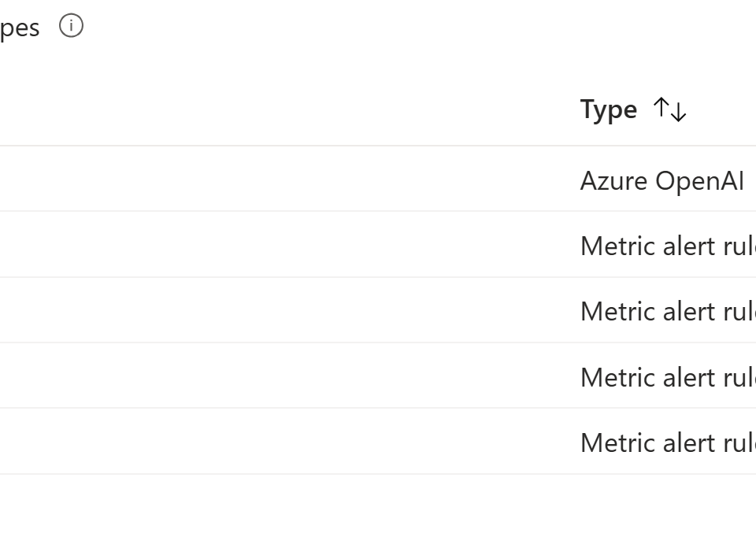Click blank area of last Metric alert row
The width and height of the screenshot is (756, 548).
(x=289, y=441)
